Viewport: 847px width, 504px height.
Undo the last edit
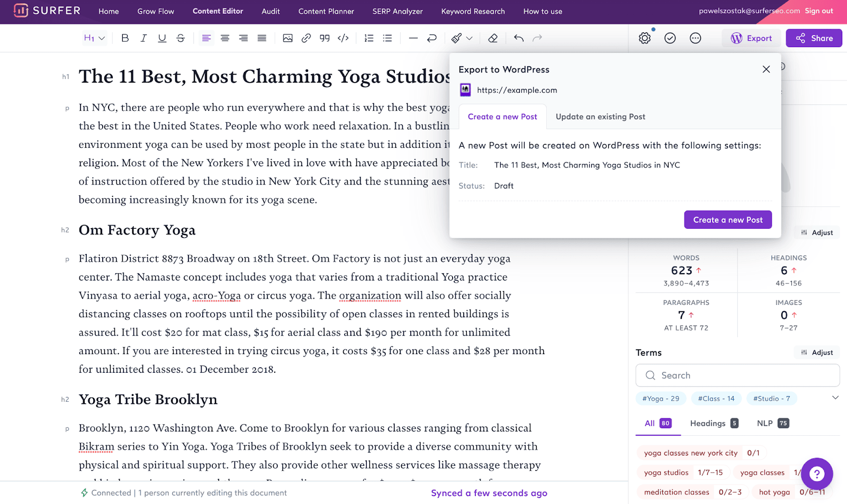519,38
